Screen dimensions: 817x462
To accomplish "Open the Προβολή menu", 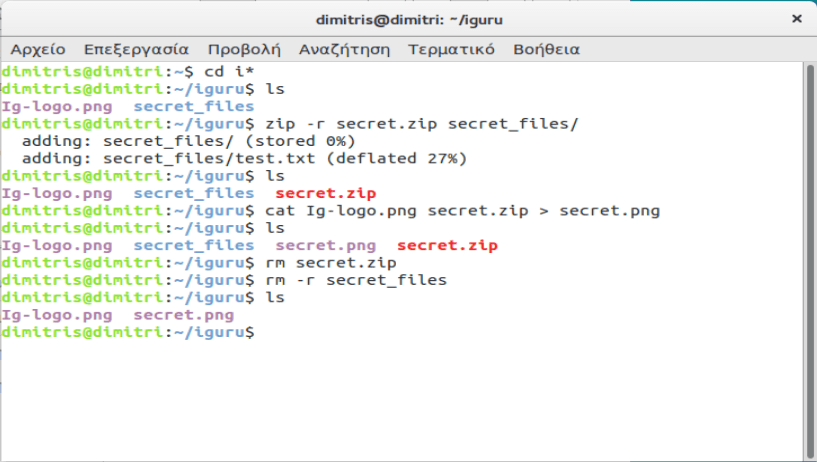I will click(244, 49).
